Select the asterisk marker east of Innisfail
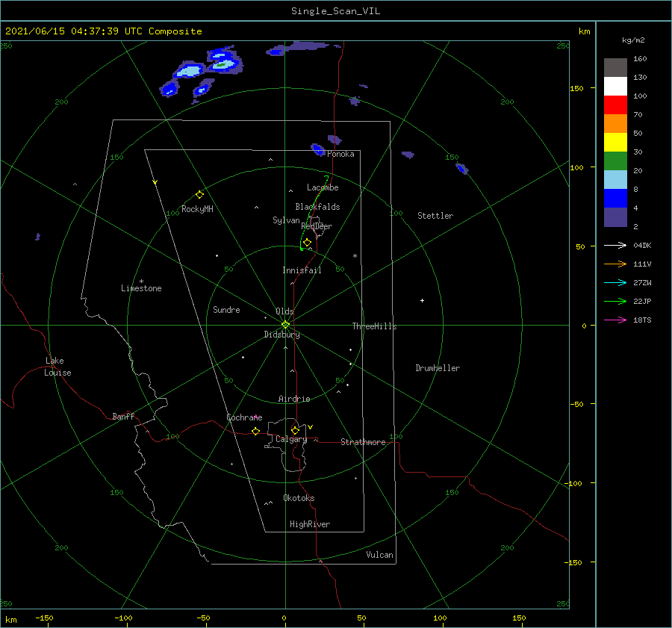 (355, 256)
